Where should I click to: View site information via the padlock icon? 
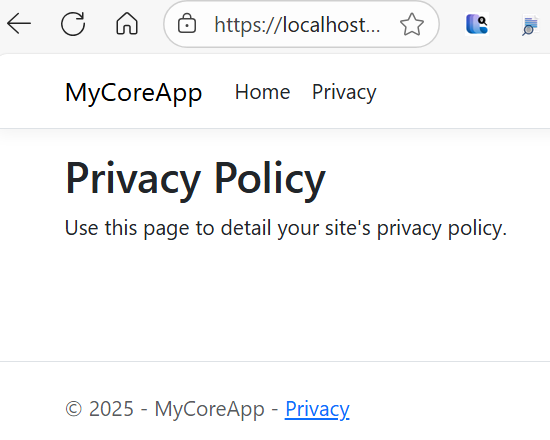click(x=187, y=24)
